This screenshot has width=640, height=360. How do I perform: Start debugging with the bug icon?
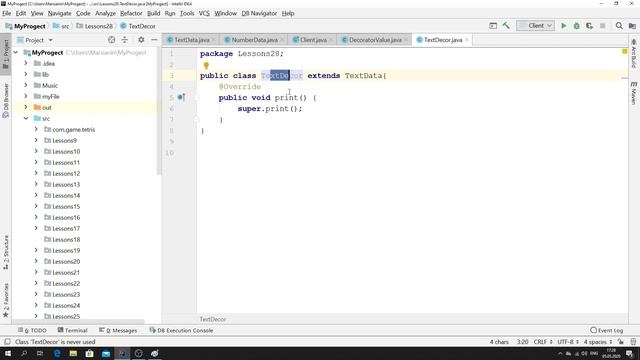pyautogui.click(x=576, y=26)
